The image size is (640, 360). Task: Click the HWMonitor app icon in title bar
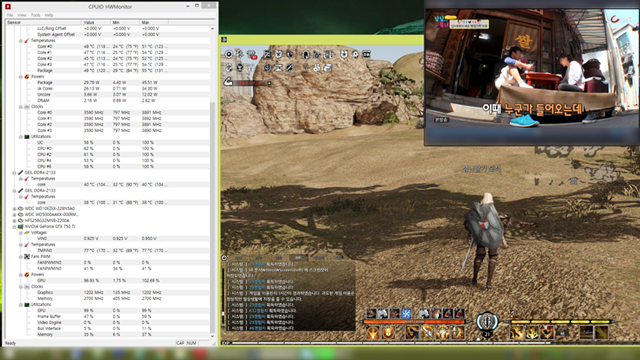8,7
